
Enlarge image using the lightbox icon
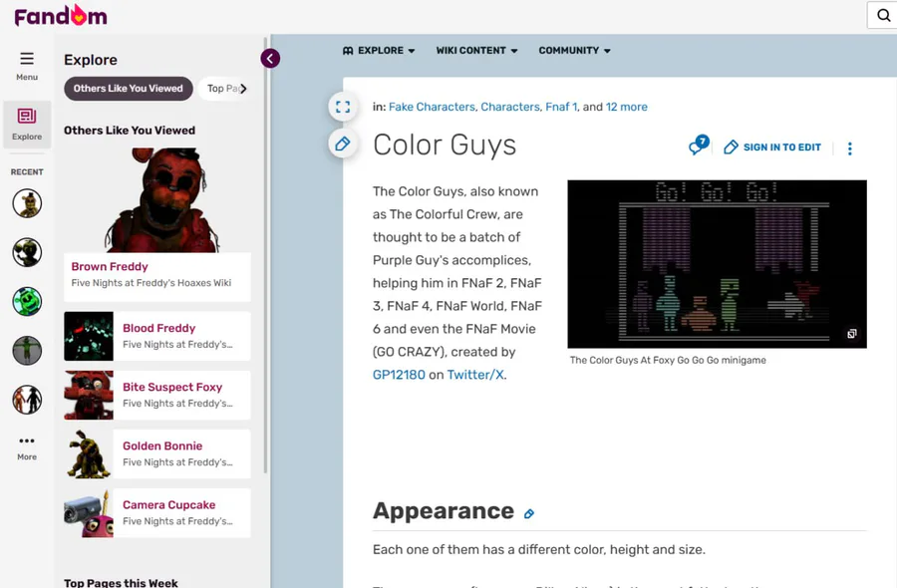tap(852, 334)
